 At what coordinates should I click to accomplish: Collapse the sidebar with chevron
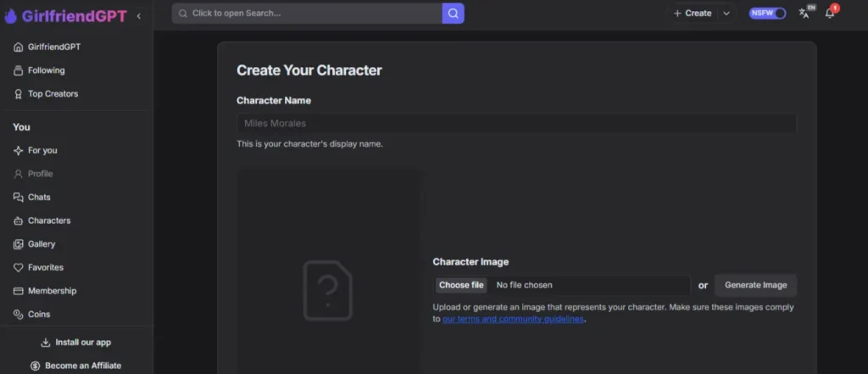(x=139, y=15)
